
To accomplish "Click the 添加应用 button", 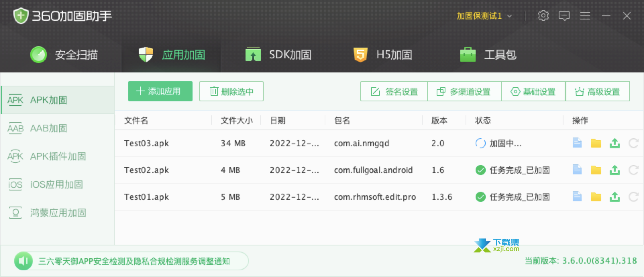I will click(160, 91).
